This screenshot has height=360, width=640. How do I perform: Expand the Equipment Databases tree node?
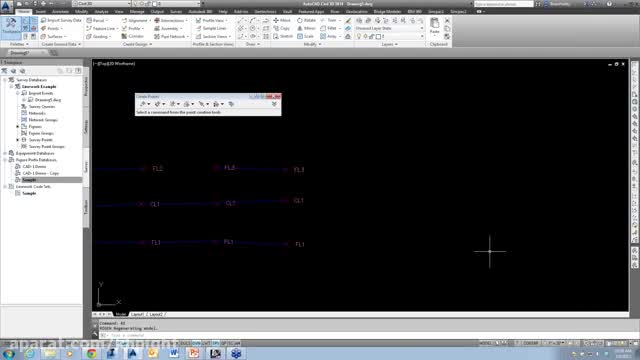tap(5, 153)
